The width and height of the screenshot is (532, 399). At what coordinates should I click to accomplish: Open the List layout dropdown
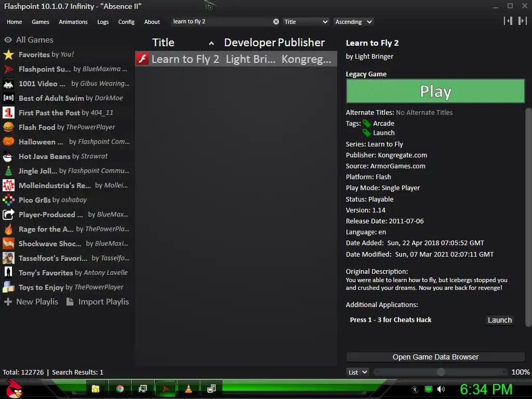357,372
